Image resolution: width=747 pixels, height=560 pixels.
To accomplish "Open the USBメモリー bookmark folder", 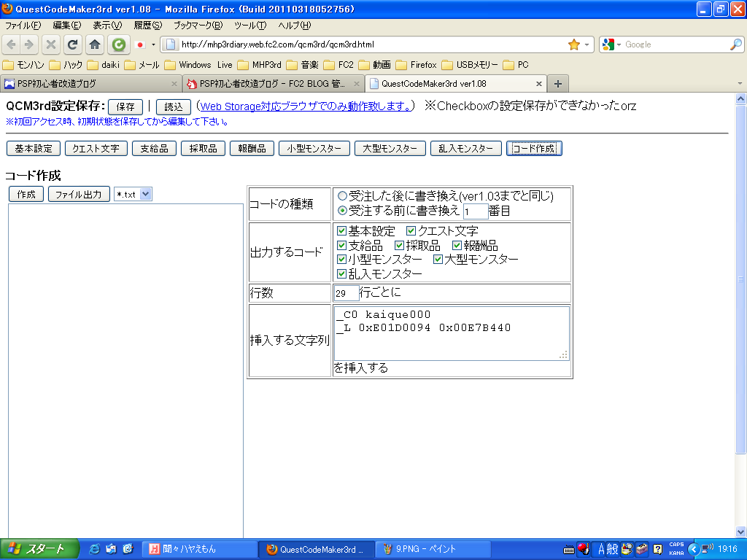I will (x=471, y=65).
